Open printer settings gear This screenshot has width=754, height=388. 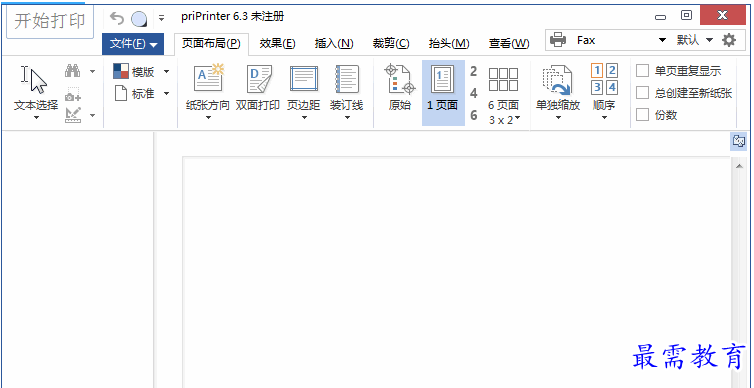point(729,40)
